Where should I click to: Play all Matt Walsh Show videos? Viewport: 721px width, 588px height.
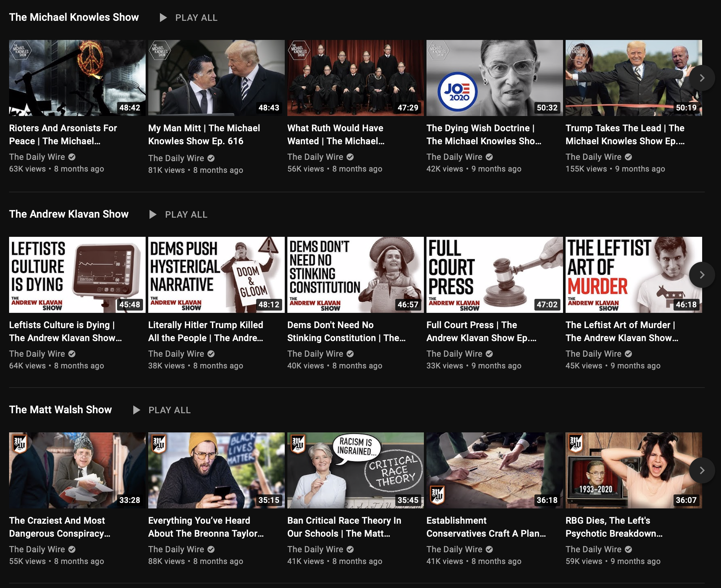(x=162, y=410)
